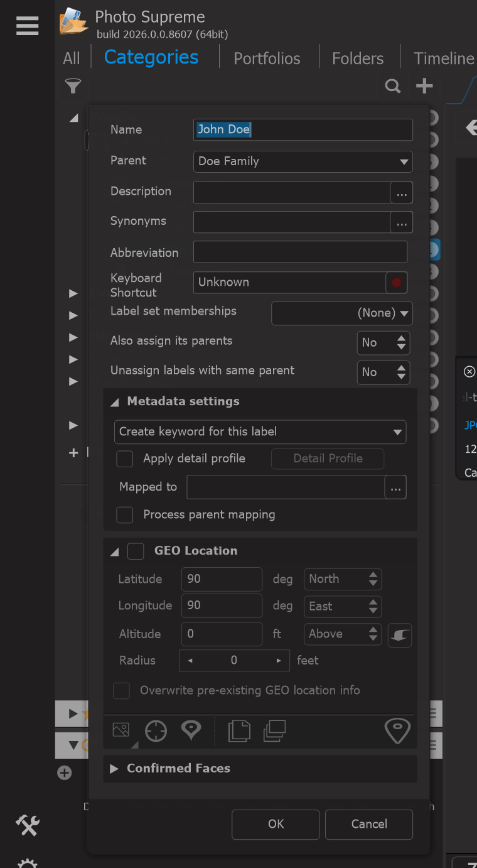Decrease Radius with left arrow
This screenshot has height=868, width=477.
190,661
